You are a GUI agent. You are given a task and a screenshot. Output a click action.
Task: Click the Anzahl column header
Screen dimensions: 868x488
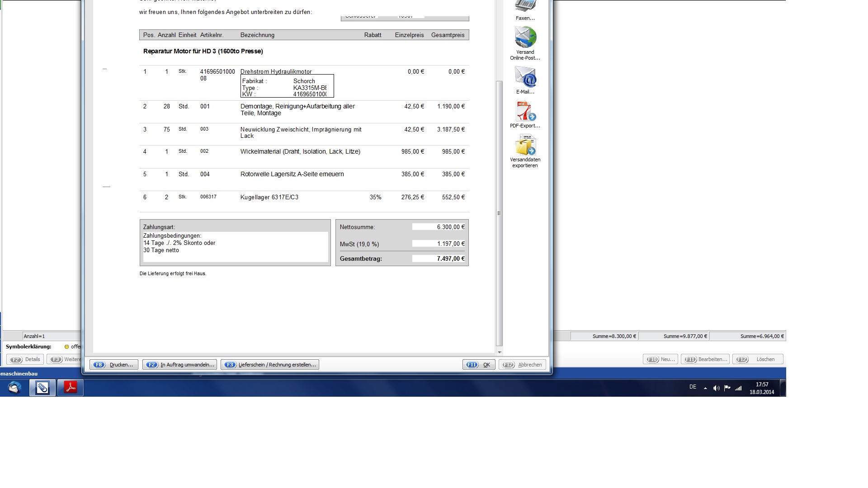[166, 35]
